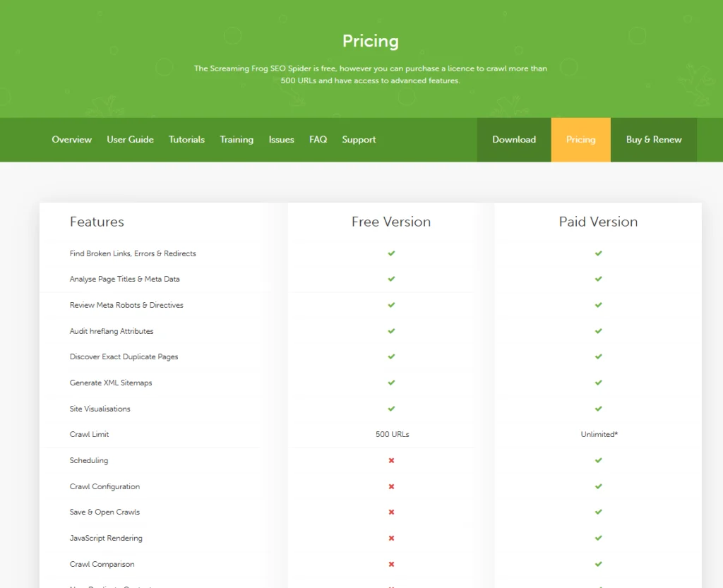Click the 'Find Broken Links, Errors & Redirects' feature
Screen dimensions: 723x588
point(133,253)
